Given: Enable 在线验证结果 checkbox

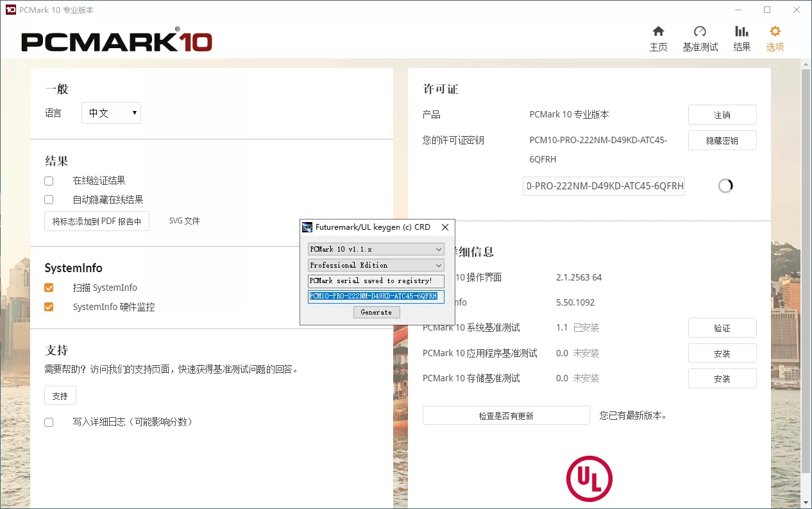Looking at the screenshot, I should pyautogui.click(x=49, y=180).
